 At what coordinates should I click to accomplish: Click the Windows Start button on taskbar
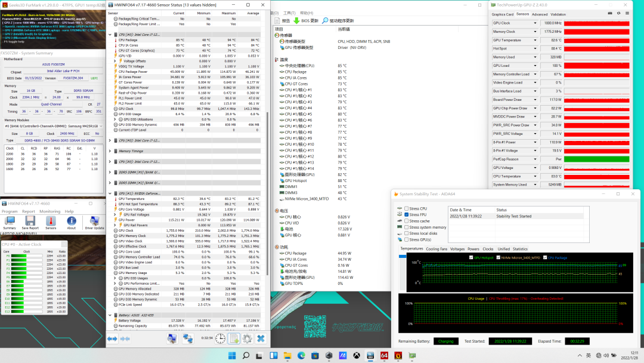tap(231, 356)
